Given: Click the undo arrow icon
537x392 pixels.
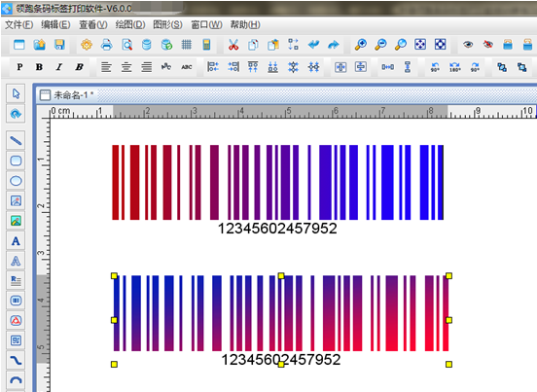Looking at the screenshot, I should (313, 45).
